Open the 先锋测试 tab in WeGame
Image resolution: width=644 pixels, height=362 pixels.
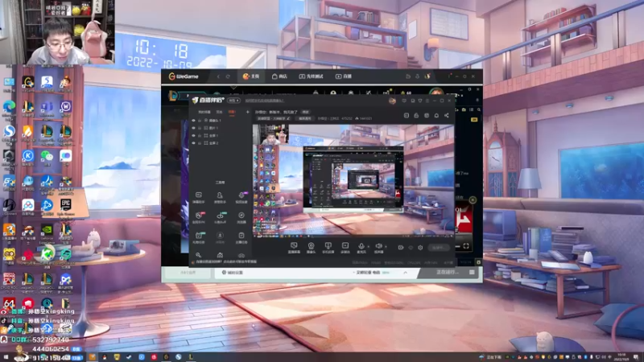click(x=311, y=76)
